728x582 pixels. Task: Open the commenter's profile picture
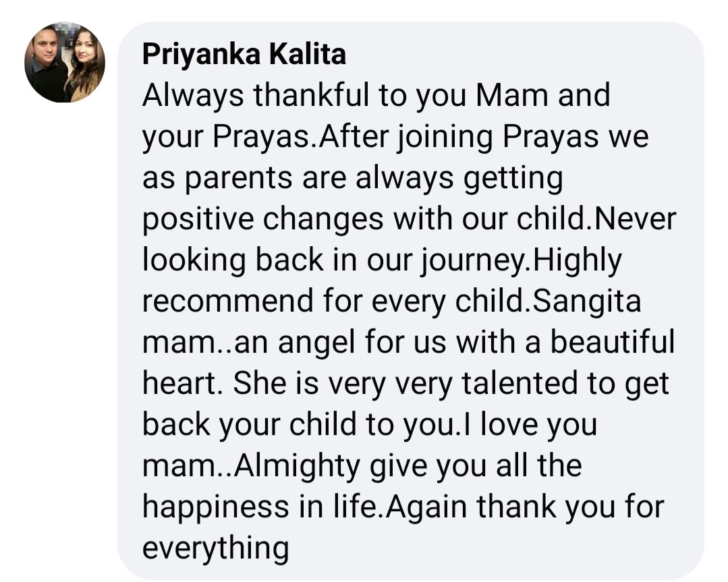pyautogui.click(x=65, y=62)
